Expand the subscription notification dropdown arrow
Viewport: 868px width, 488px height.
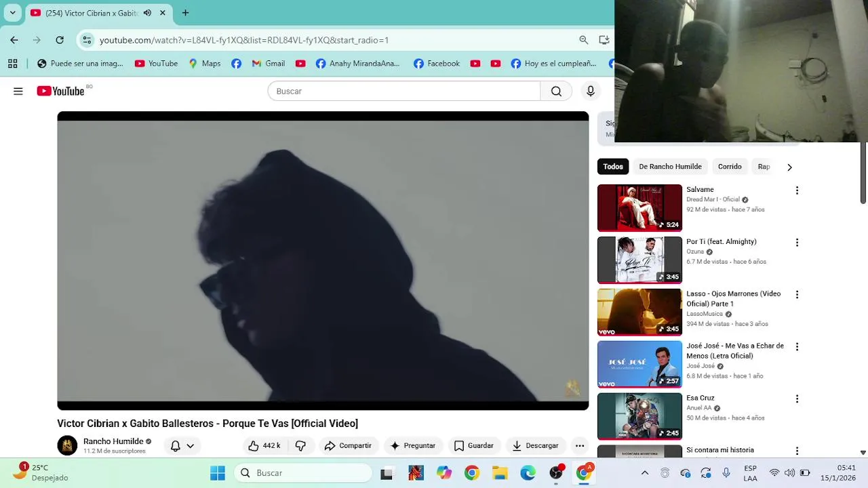191,446
